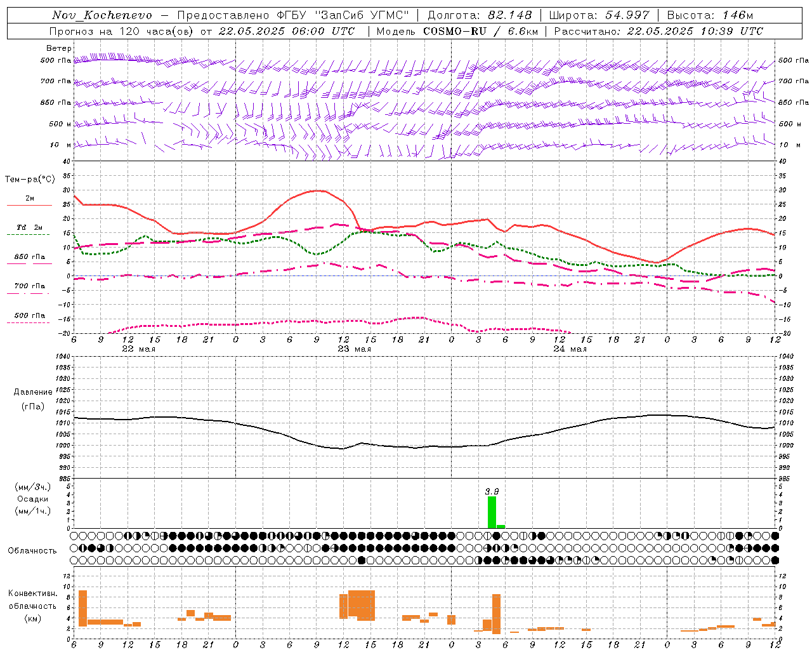Click the 'Тем-ра(°C)' temperature panel label
Viewport: 812px width, 650px height.
[30, 180]
